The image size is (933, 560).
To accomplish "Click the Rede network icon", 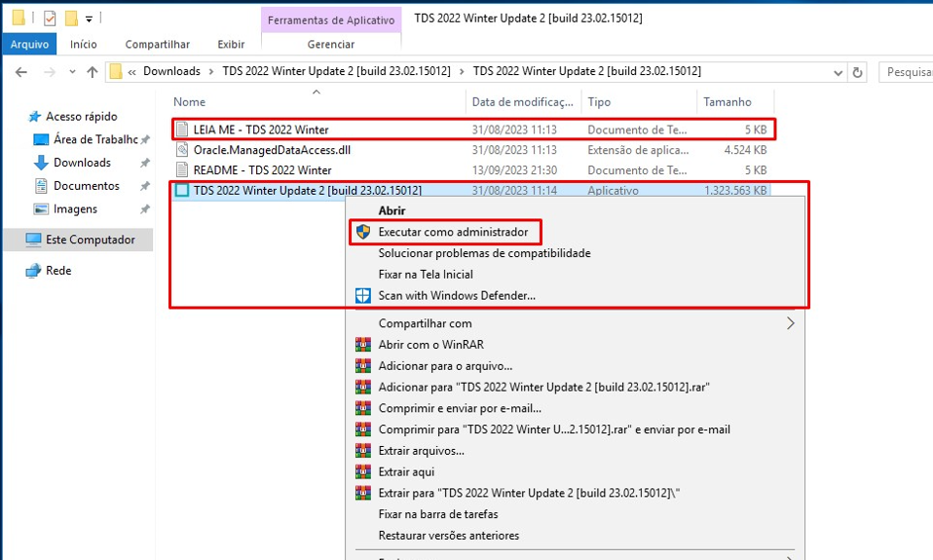I will pyautogui.click(x=33, y=271).
